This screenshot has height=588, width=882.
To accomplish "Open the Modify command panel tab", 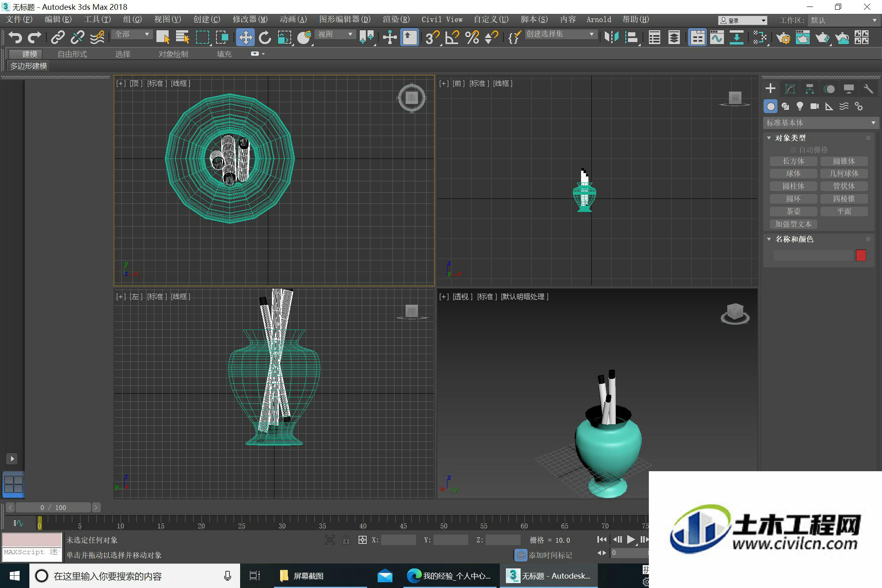I will pos(790,89).
